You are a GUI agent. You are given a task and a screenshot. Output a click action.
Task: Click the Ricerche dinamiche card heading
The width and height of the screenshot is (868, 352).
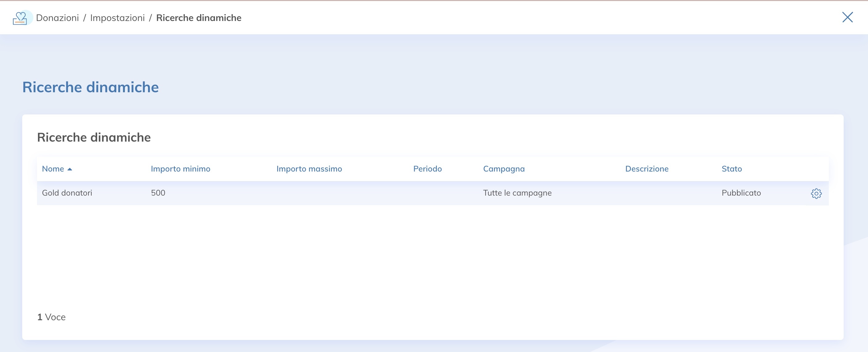pos(94,138)
